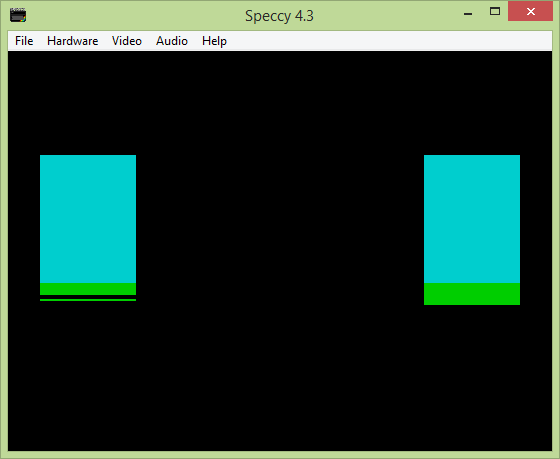The image size is (560, 459).
Task: Open the File menu
Action: click(x=24, y=41)
